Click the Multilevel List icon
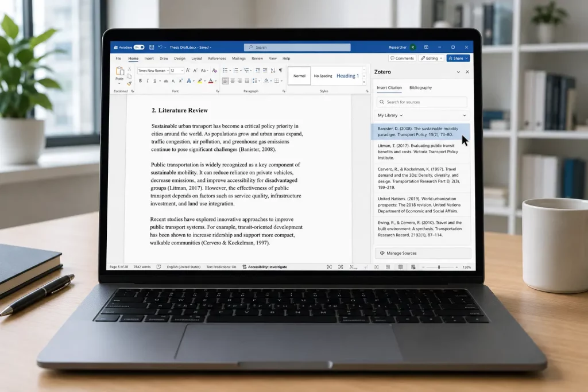 tap(247, 71)
